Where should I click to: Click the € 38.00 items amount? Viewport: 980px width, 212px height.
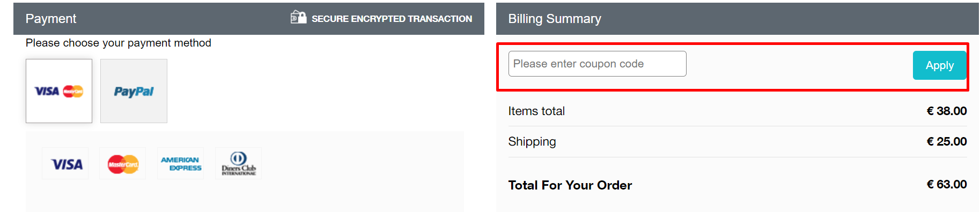[x=947, y=111]
